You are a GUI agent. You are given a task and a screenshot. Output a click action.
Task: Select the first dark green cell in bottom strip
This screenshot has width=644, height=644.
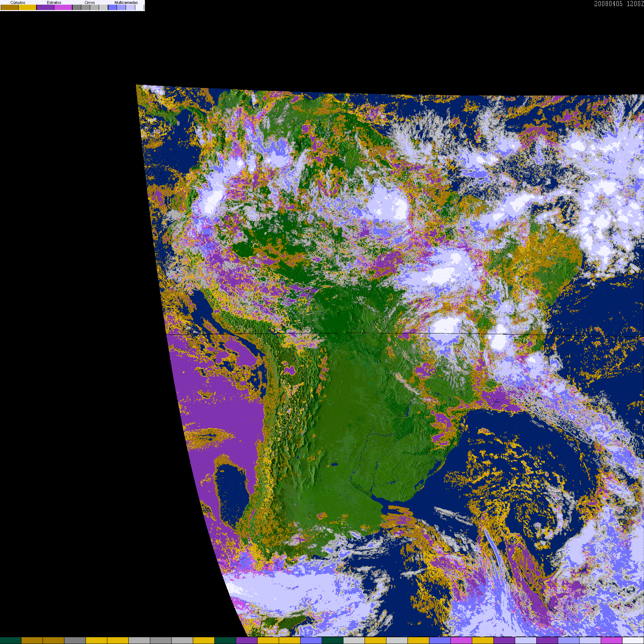(x=11, y=640)
